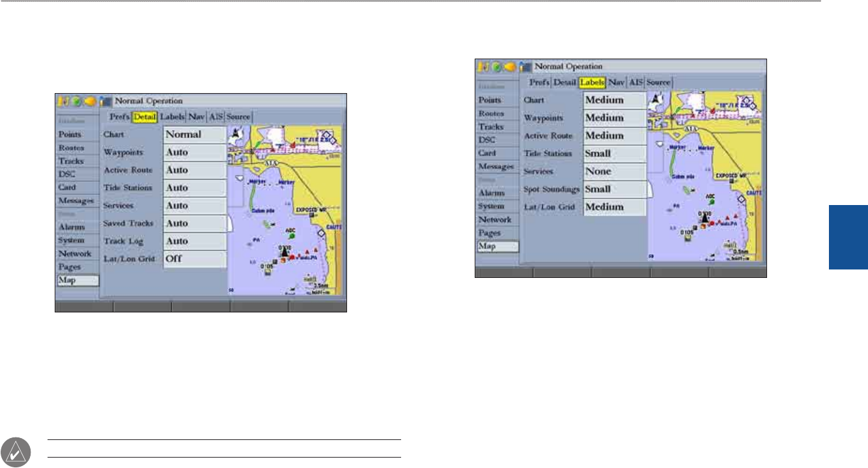Click the black boat icon on right map preview

tap(704, 219)
